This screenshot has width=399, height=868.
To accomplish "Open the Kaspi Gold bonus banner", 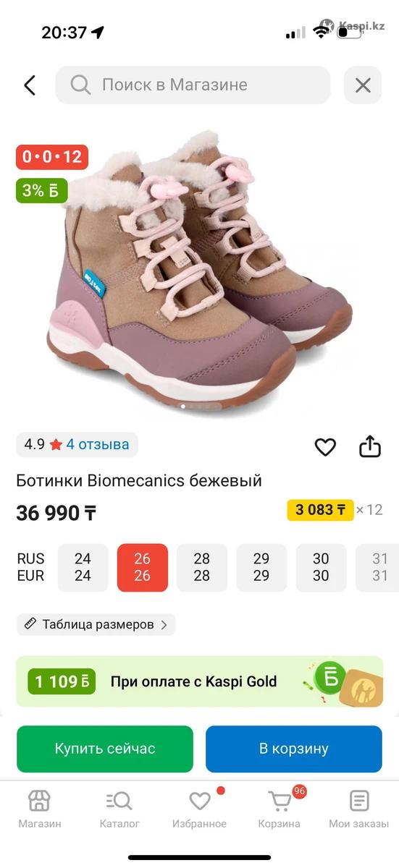I will click(x=200, y=681).
